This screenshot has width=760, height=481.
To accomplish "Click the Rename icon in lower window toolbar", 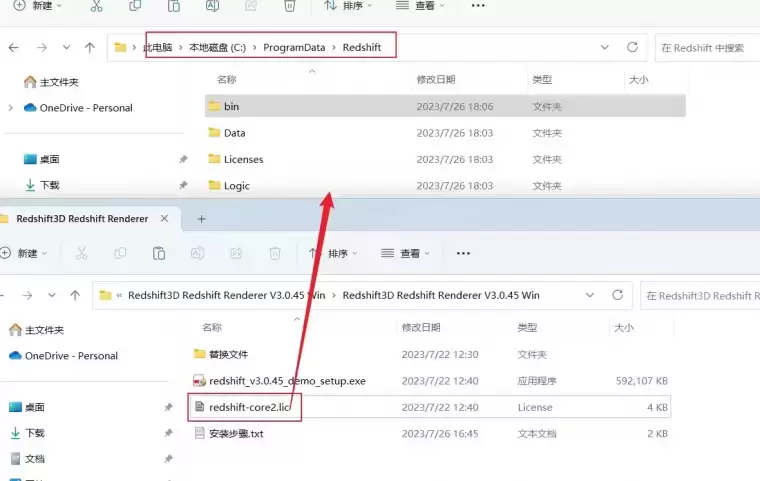I will click(x=197, y=253).
